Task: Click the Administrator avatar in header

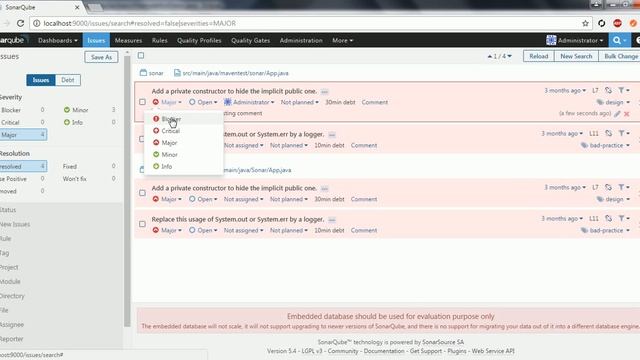Action: pos(551,40)
